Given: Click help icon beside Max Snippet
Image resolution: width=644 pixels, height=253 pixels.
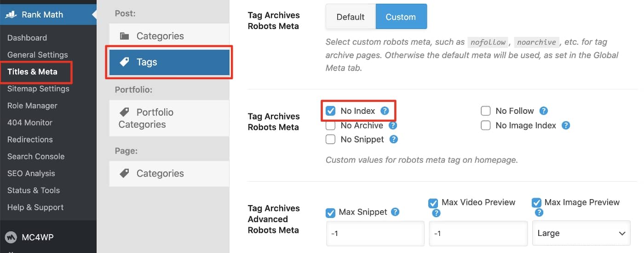Looking at the screenshot, I should click(395, 212).
